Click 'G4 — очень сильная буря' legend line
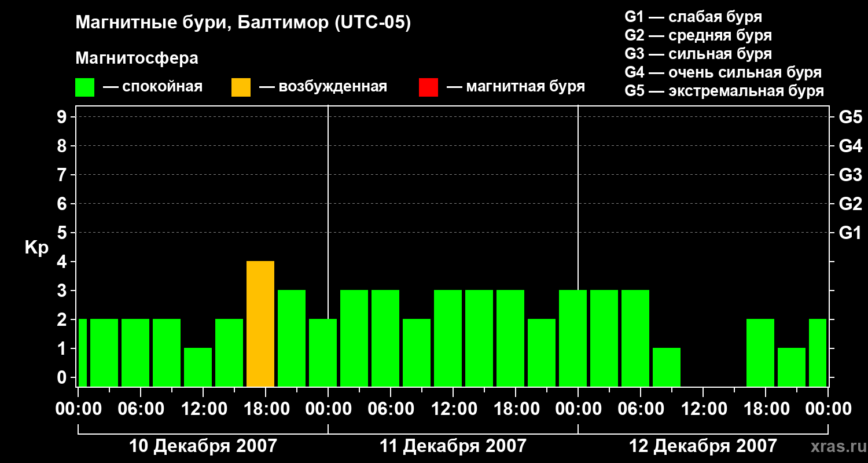The image size is (868, 463). point(723,72)
